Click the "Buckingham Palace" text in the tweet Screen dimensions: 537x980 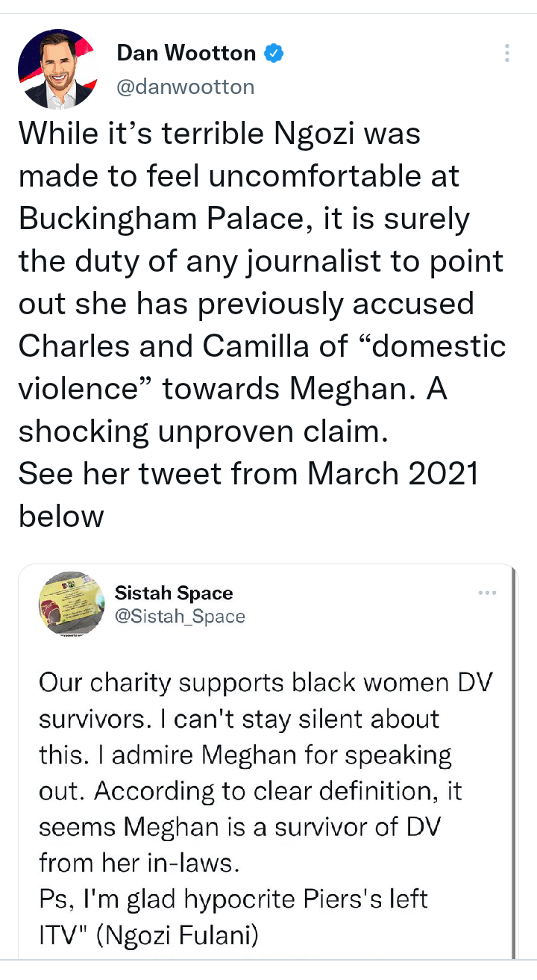tap(159, 219)
